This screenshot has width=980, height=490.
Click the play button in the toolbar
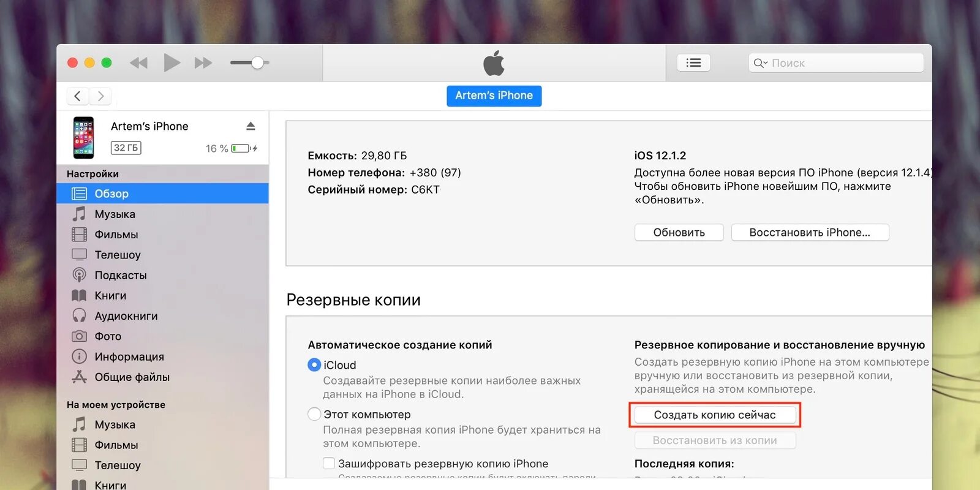pyautogui.click(x=171, y=62)
